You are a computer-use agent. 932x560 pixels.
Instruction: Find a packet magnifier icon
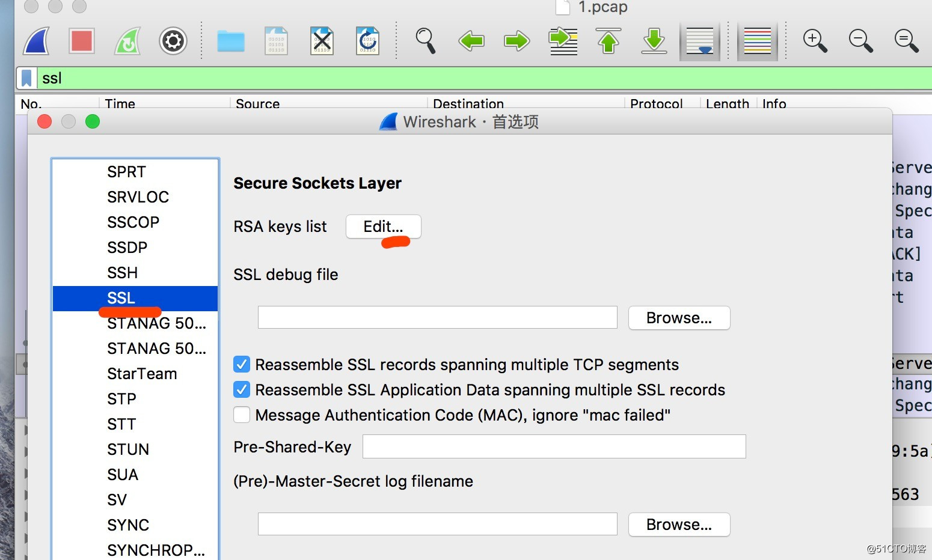pyautogui.click(x=426, y=41)
